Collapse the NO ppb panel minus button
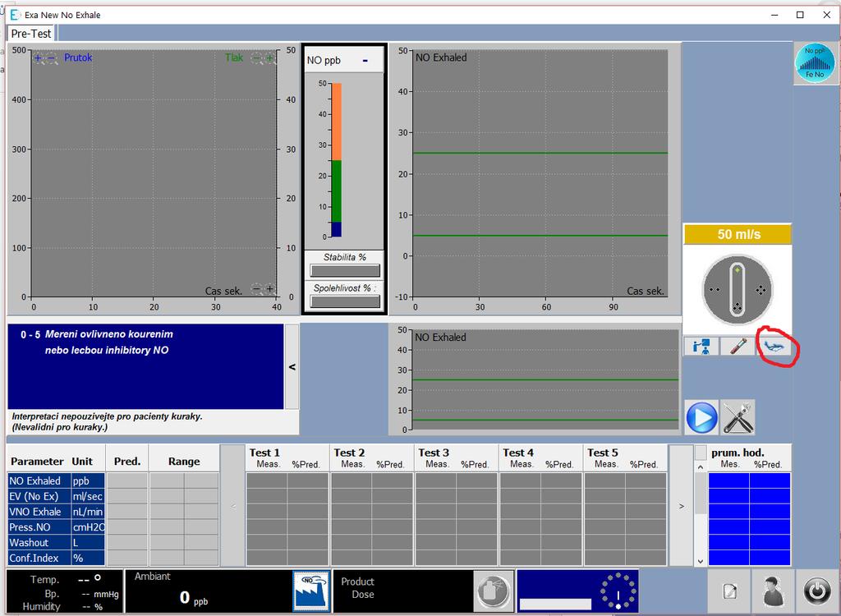The width and height of the screenshot is (841, 616). (x=365, y=61)
